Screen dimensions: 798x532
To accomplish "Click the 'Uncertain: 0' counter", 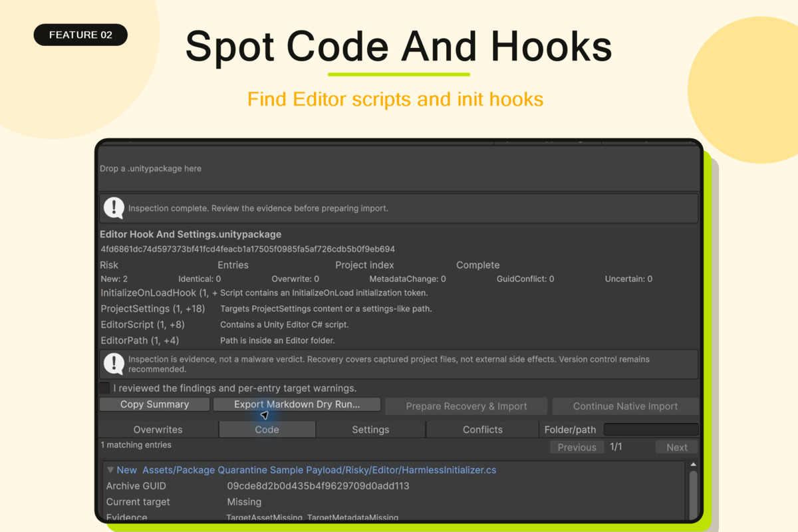I will tap(628, 279).
